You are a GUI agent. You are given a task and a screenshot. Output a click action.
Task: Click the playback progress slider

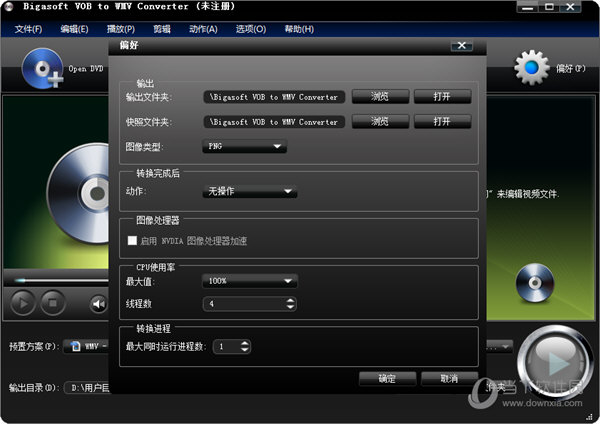[61, 281]
